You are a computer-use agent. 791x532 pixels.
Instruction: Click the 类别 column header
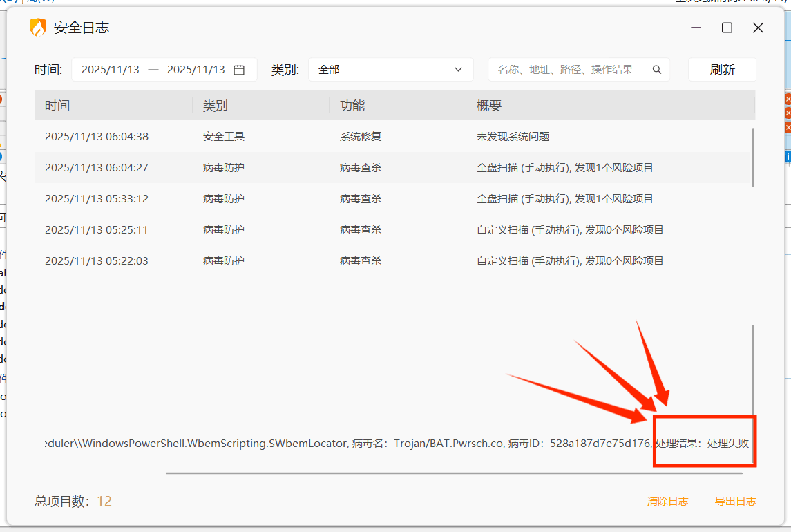[215, 106]
